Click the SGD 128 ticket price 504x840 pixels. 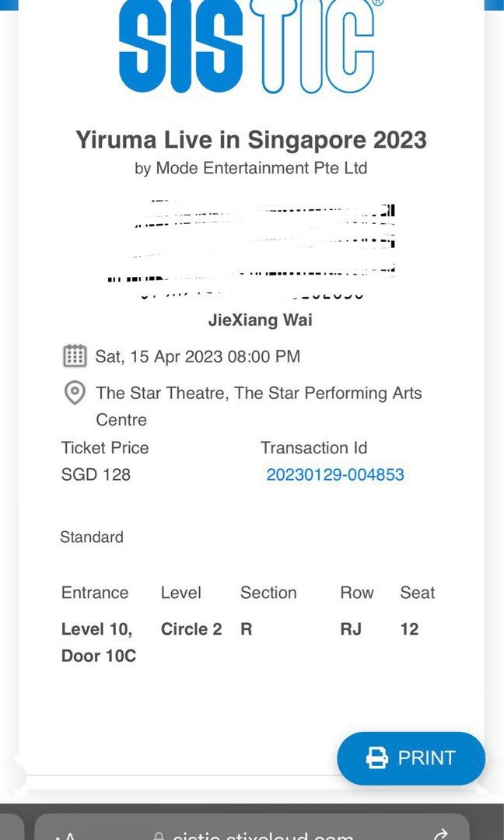coord(96,474)
